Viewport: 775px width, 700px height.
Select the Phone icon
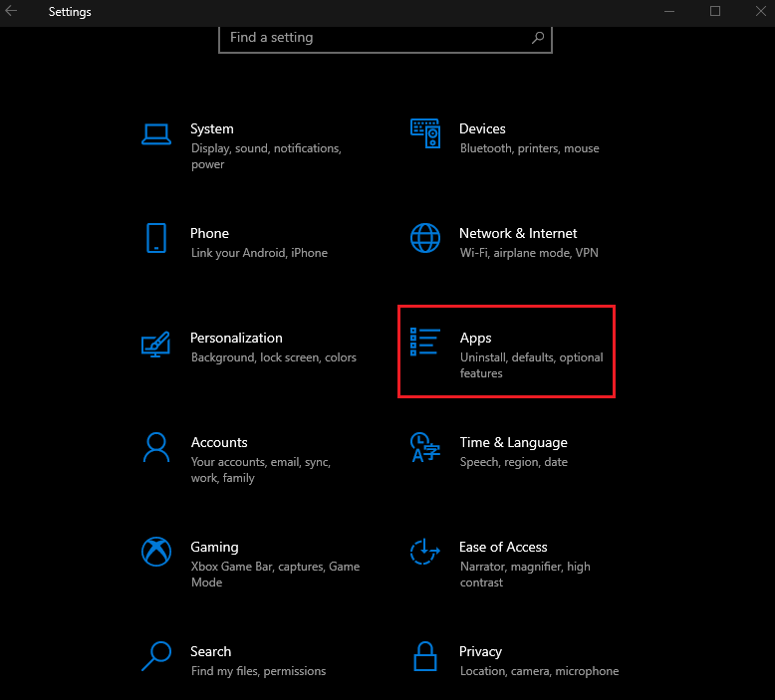click(156, 238)
